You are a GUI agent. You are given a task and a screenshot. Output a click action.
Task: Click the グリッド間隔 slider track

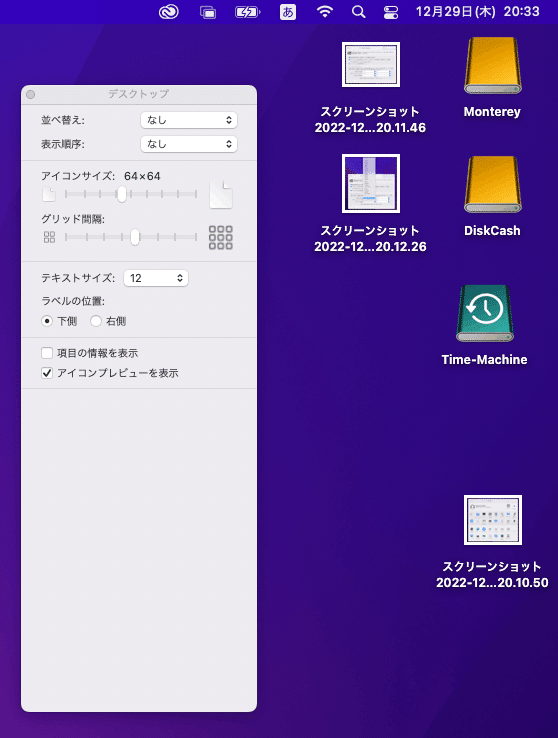pos(131,237)
